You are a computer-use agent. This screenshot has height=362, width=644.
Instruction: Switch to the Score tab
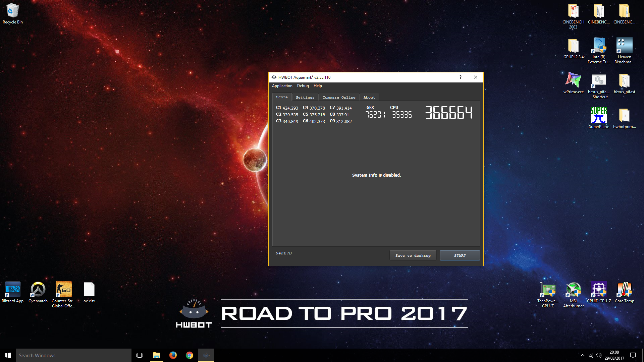click(x=282, y=97)
